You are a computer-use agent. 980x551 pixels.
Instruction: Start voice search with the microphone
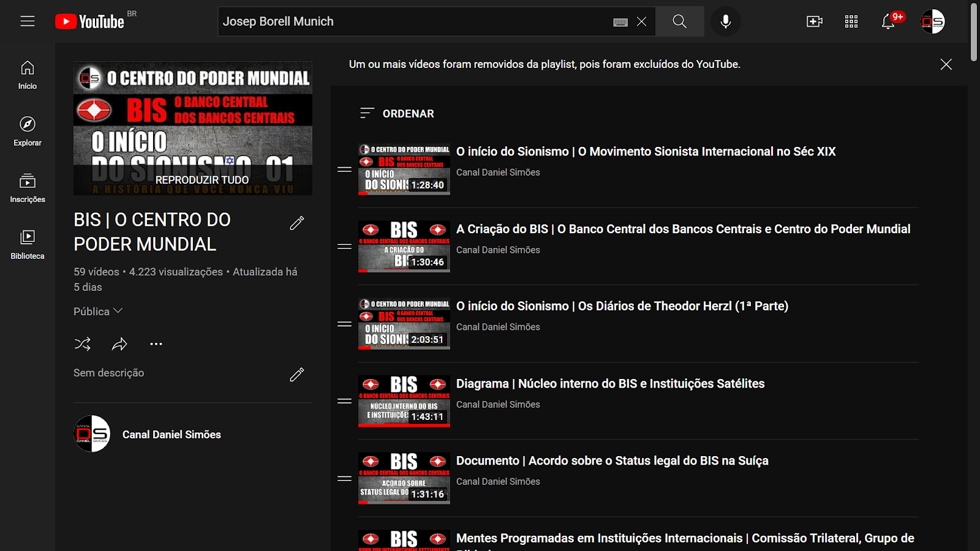[726, 21]
